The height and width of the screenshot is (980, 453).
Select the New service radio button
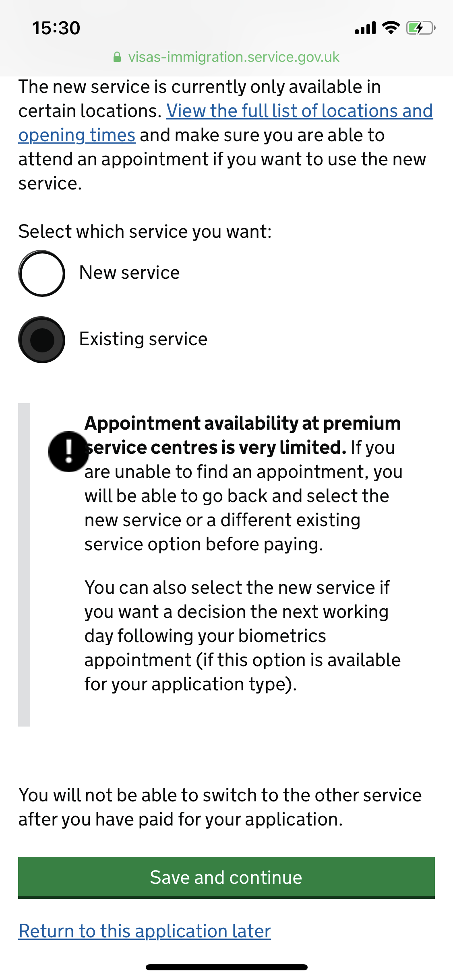tap(41, 274)
